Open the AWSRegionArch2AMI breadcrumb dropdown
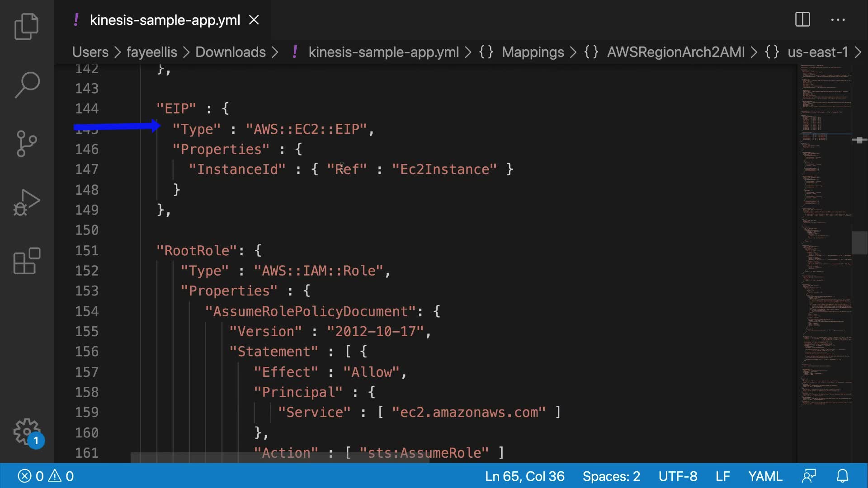This screenshot has width=868, height=488. (675, 52)
